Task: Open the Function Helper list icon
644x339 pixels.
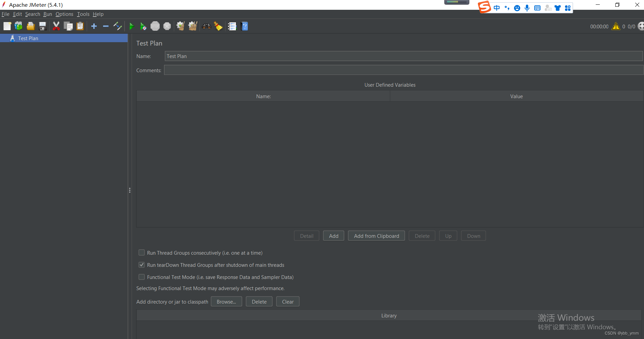Action: click(232, 26)
